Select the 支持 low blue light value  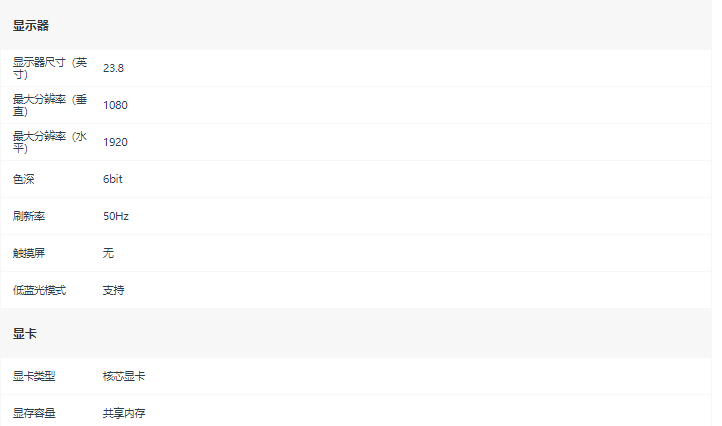tap(113, 290)
